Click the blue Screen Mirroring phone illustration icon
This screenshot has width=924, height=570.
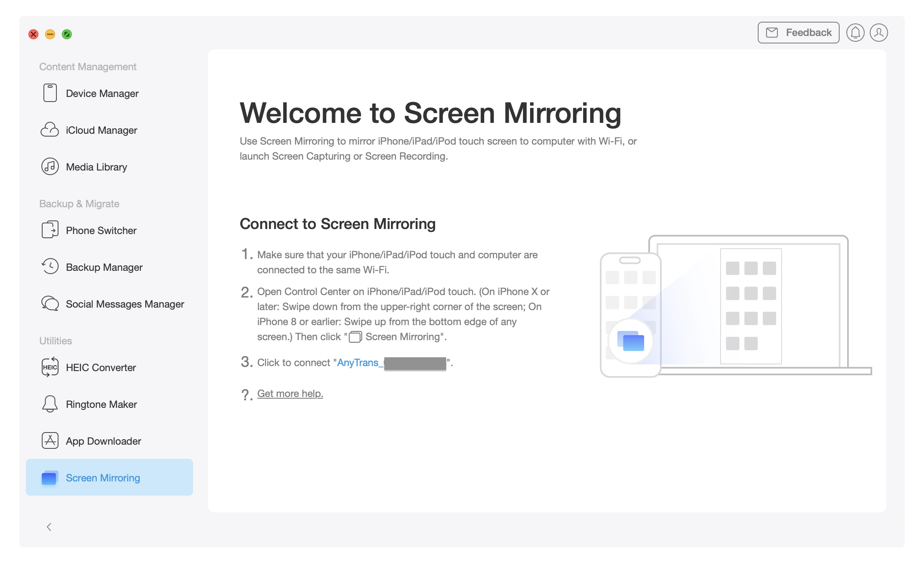(x=631, y=341)
